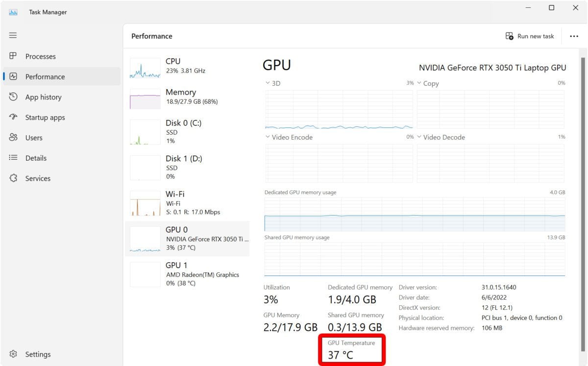Switch to the App history page
588x366 pixels.
tap(62, 97)
